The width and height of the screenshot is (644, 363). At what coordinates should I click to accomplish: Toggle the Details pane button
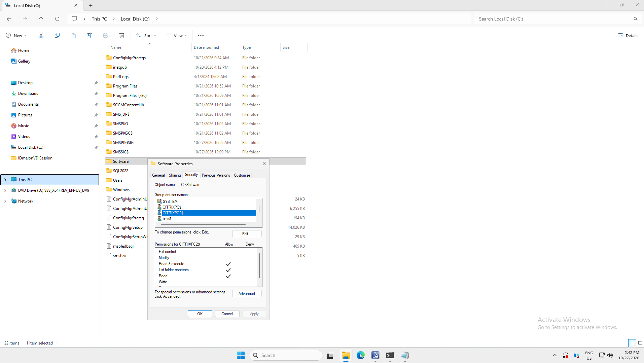(628, 35)
